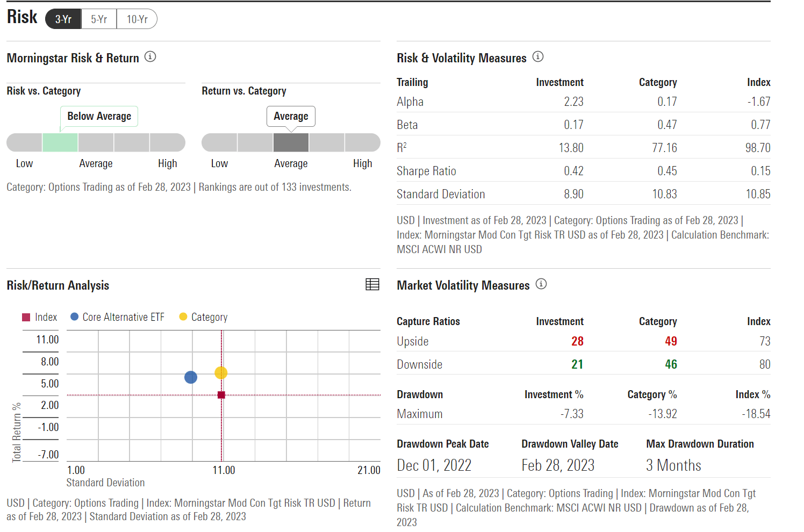Screen dimensions: 804x532
Task: Click the yellow Category point on the scatter plot
Action: click(x=221, y=372)
